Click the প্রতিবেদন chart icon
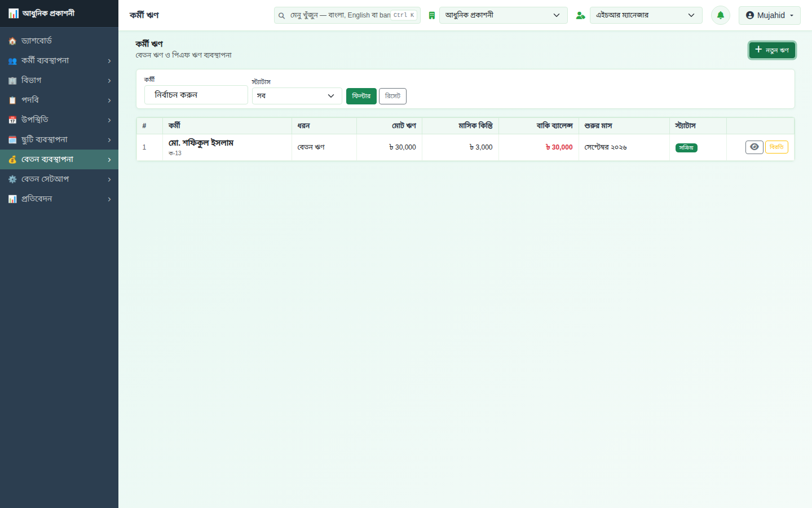Viewport: 812px width, 508px height. (12, 199)
